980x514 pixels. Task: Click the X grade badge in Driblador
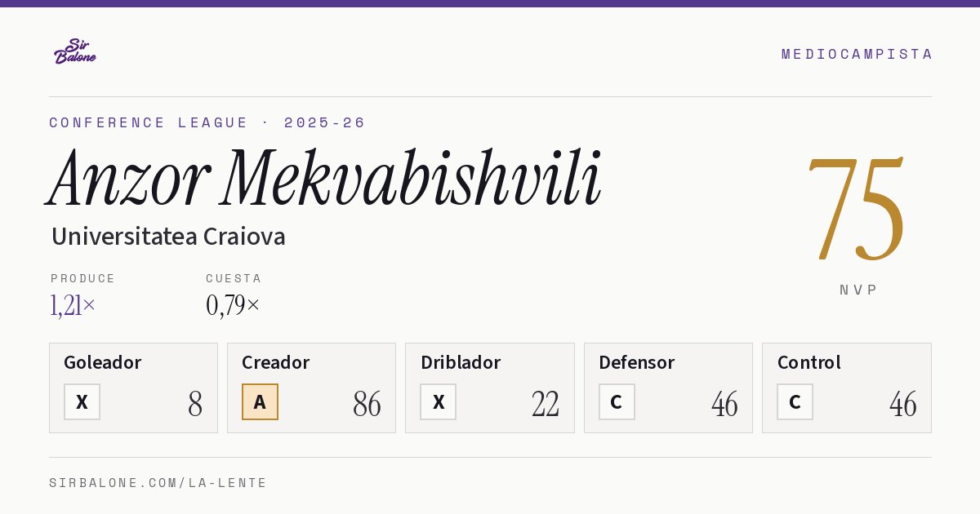(x=439, y=402)
